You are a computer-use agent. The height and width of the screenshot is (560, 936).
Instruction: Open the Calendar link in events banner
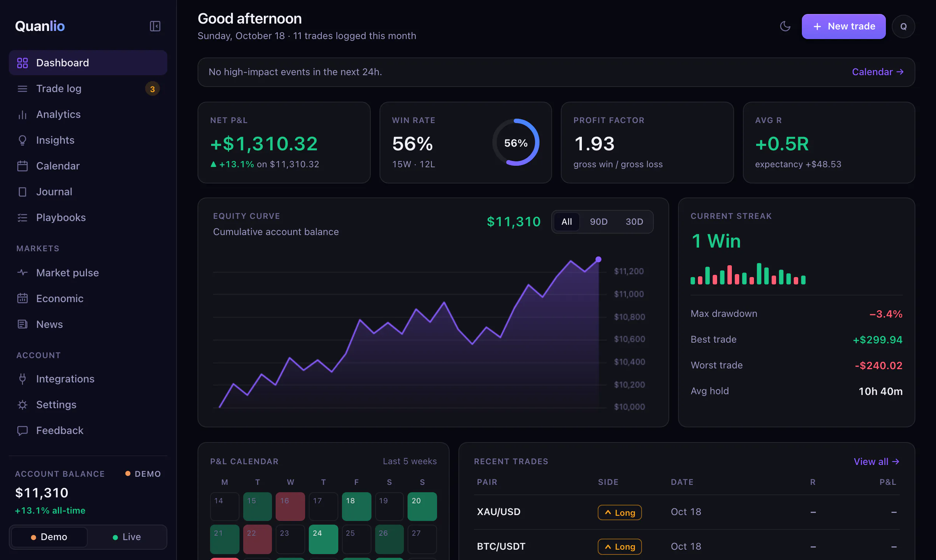pos(877,72)
